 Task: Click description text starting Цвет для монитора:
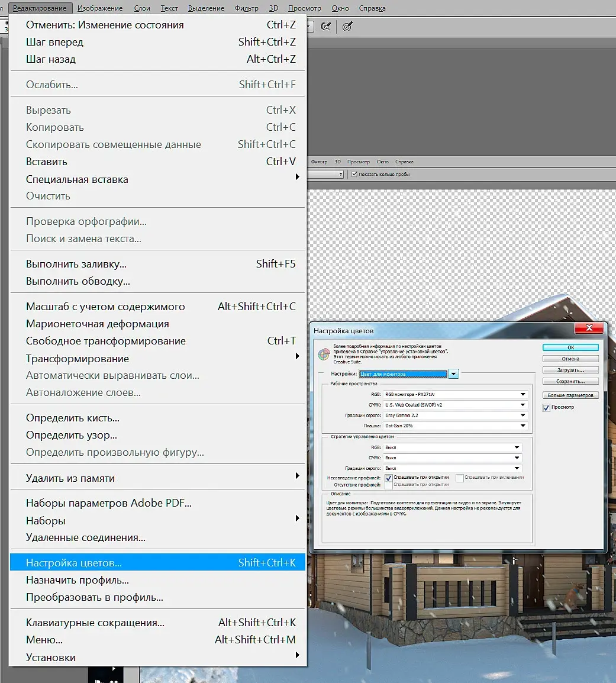tap(424, 508)
